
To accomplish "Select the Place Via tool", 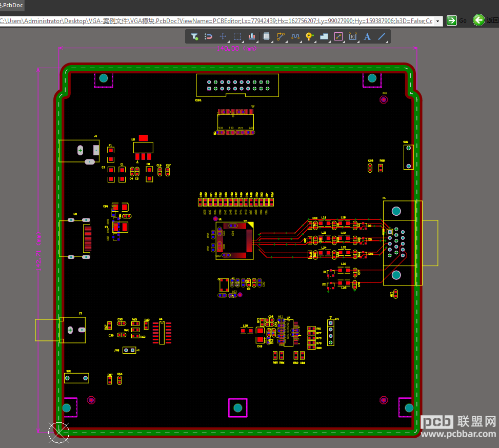I will pyautogui.click(x=310, y=36).
